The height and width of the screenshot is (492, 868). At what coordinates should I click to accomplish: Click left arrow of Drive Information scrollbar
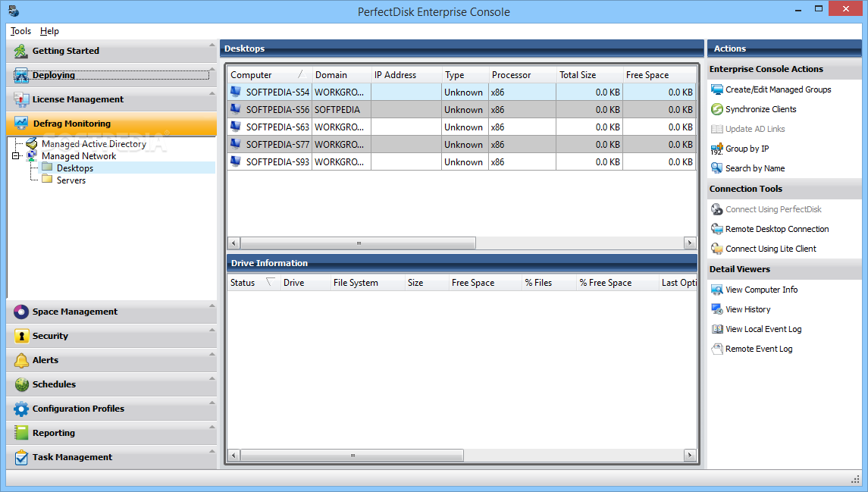(233, 456)
